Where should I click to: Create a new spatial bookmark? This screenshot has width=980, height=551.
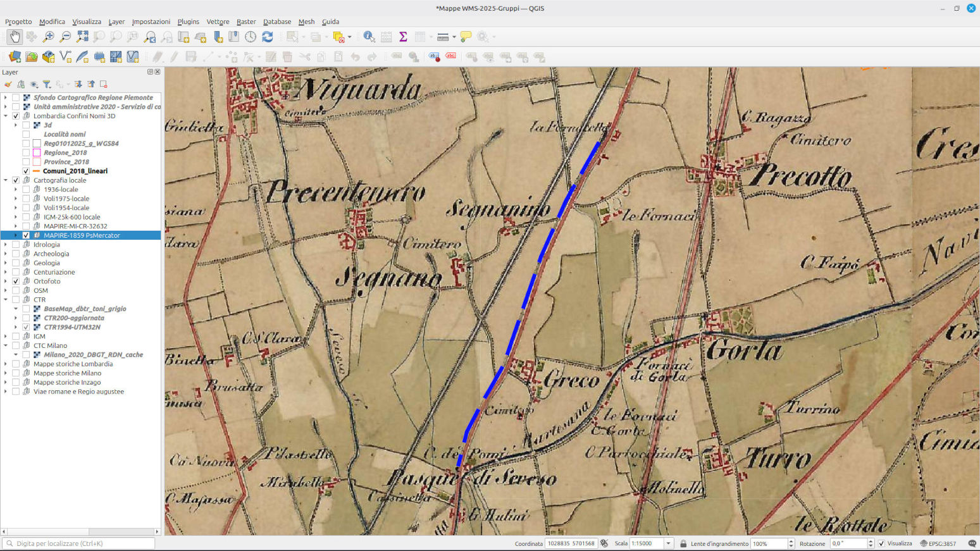pos(218,37)
